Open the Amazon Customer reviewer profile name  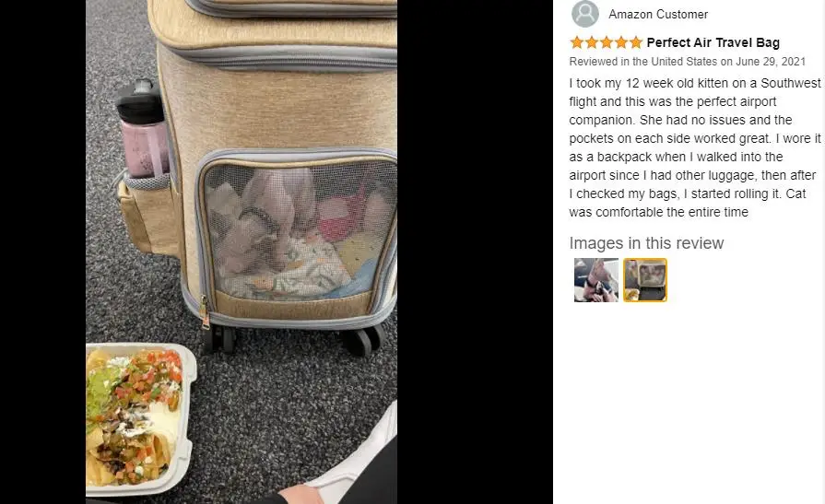point(658,14)
